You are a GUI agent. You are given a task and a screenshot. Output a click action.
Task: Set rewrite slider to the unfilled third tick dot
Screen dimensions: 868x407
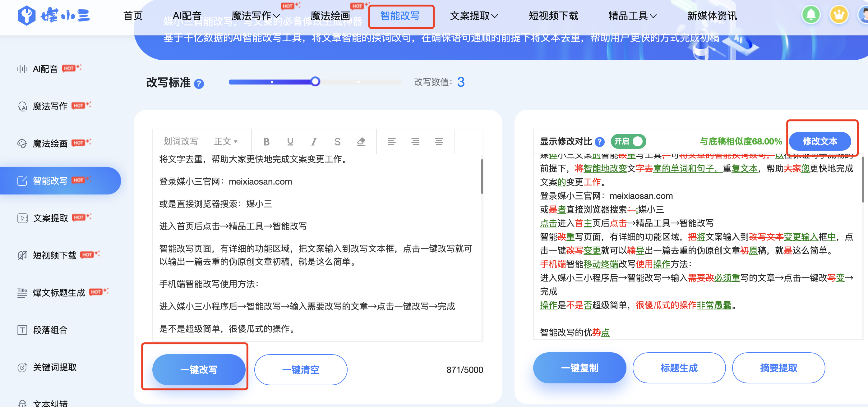click(x=358, y=82)
